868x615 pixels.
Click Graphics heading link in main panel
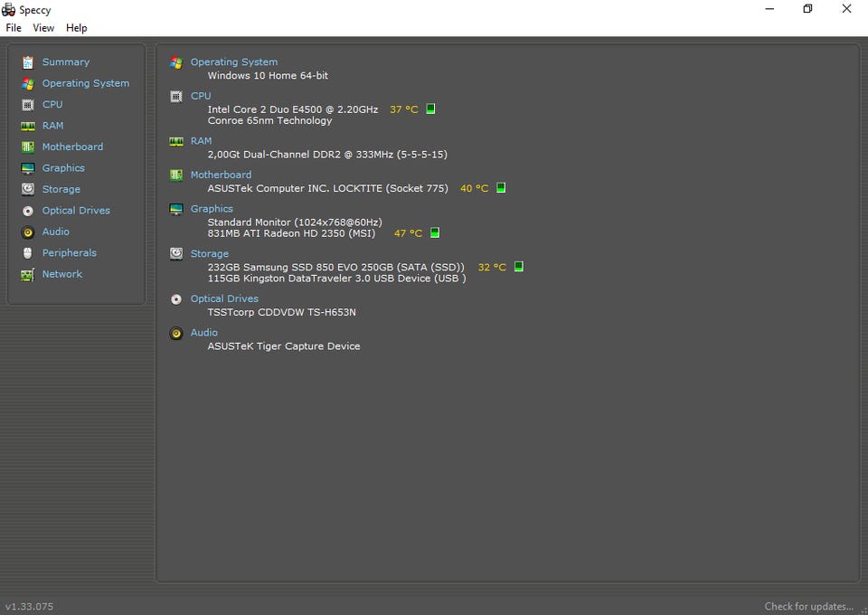[212, 209]
